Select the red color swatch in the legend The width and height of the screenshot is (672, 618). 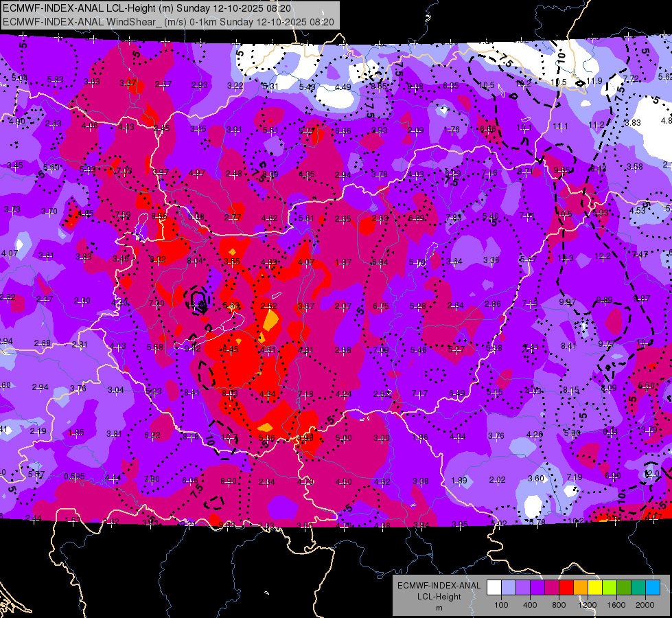click(566, 587)
